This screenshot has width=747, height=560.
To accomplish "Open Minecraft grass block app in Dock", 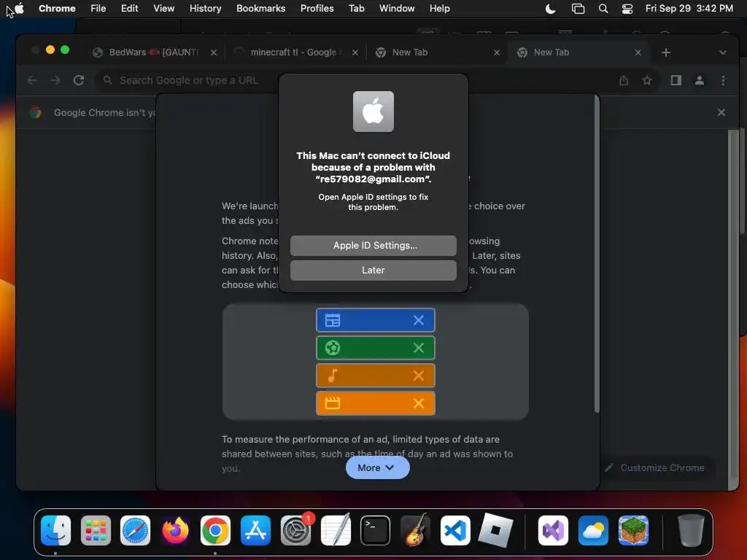I will coord(633,529).
